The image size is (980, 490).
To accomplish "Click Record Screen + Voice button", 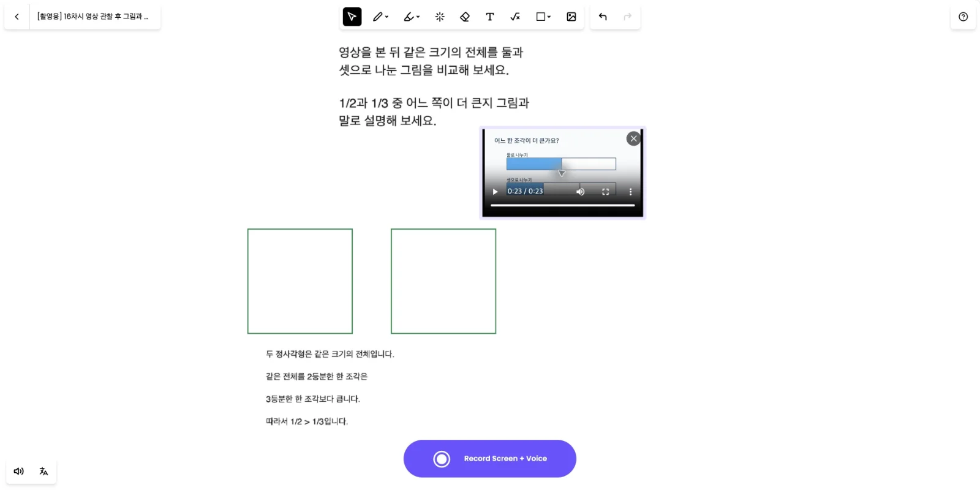I will [x=490, y=459].
